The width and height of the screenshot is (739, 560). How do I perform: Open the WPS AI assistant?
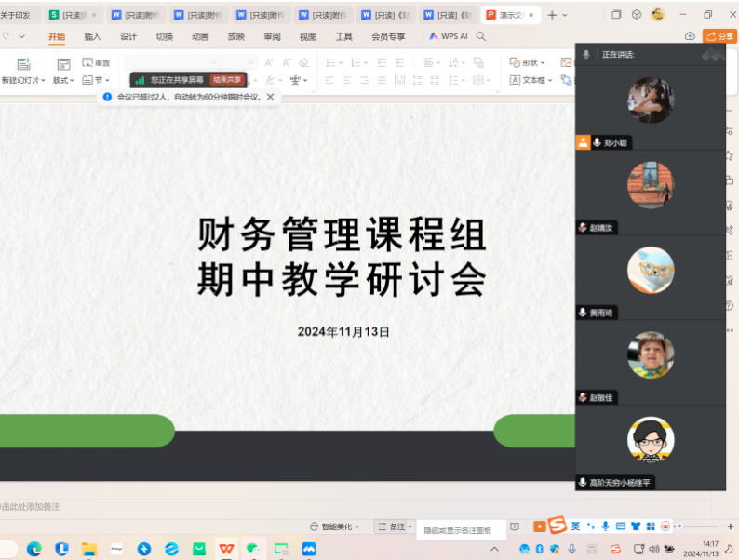(448, 36)
